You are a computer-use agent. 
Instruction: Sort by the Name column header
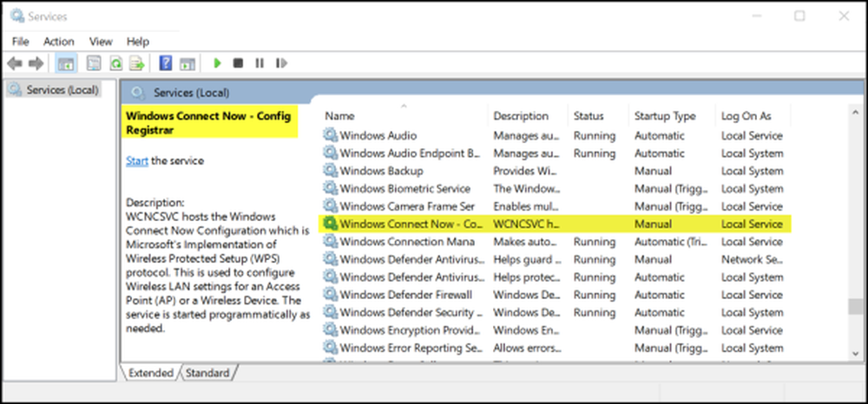[339, 116]
